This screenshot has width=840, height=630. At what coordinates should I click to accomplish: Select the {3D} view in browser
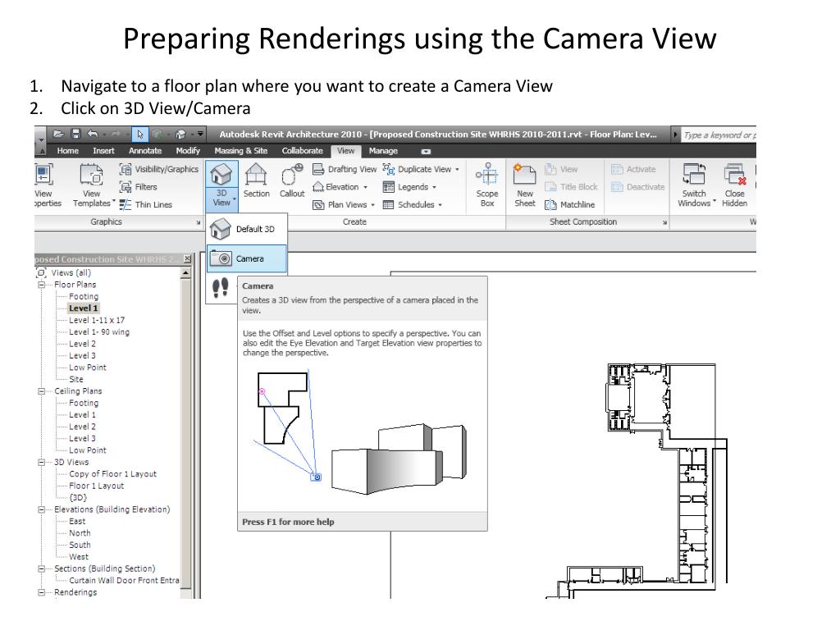[x=78, y=498]
